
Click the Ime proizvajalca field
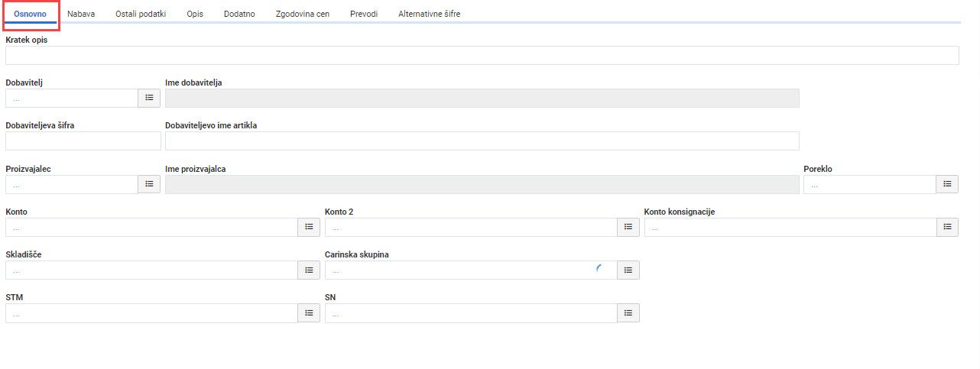pos(482,184)
